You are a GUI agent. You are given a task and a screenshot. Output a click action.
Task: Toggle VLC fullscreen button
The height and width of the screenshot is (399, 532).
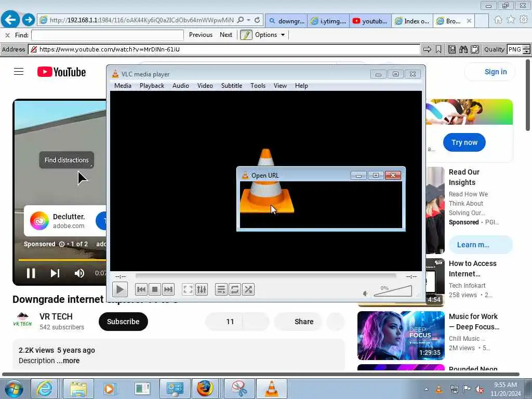click(188, 289)
